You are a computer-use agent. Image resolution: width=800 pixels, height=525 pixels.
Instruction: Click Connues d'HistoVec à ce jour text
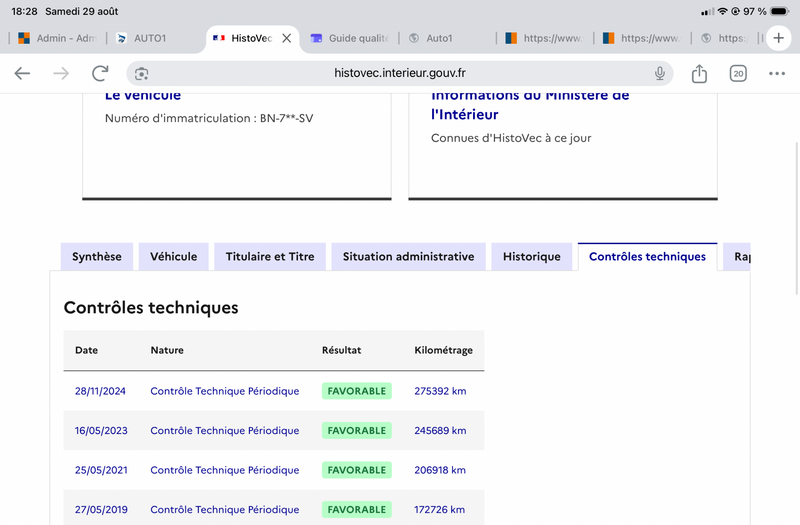pos(511,138)
